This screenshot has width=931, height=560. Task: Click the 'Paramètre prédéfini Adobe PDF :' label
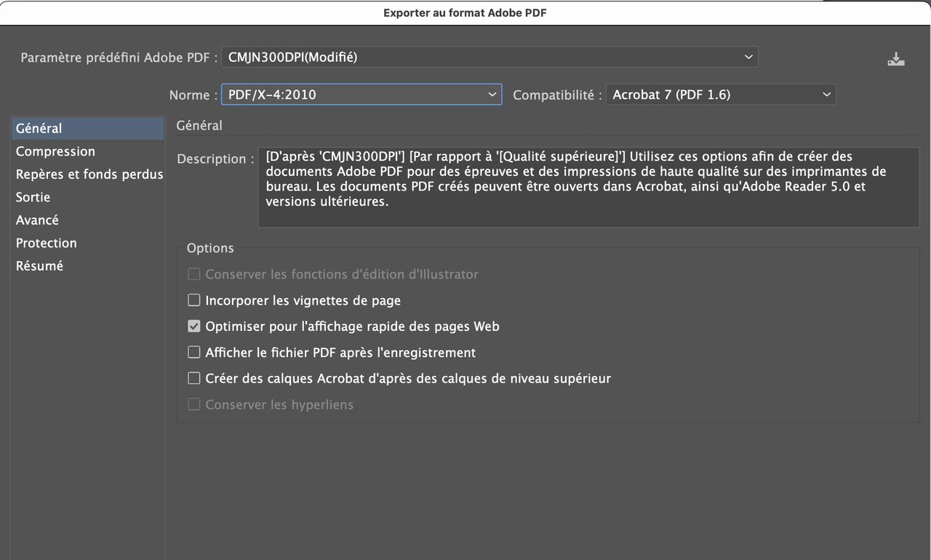pyautogui.click(x=119, y=57)
